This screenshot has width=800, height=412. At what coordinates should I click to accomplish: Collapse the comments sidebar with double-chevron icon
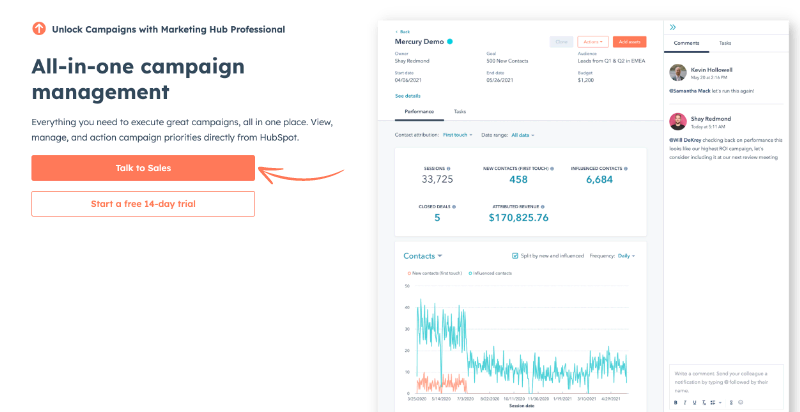point(673,27)
